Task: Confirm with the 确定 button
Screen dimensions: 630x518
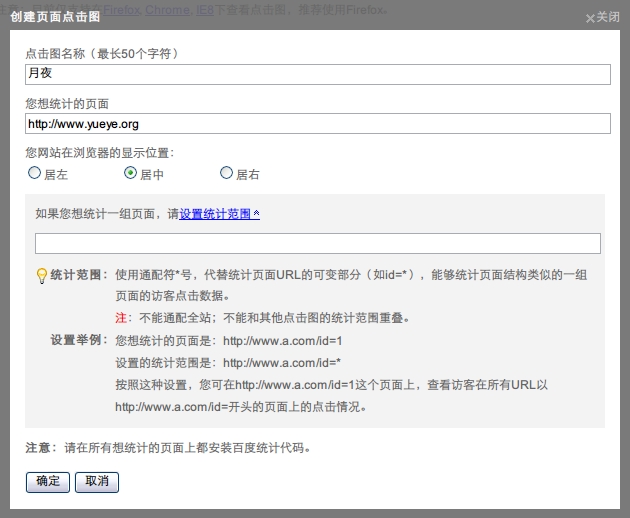Action: coord(48,482)
